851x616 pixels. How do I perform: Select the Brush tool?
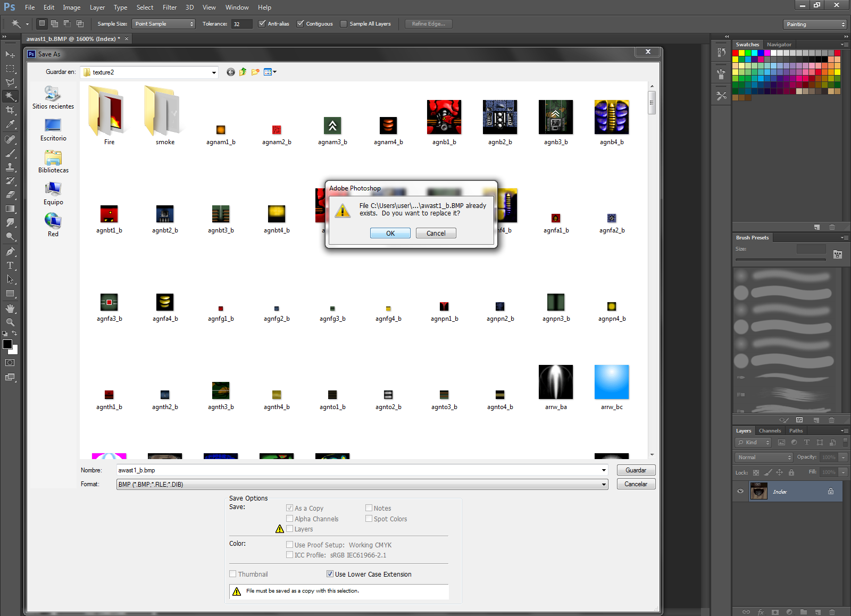click(10, 153)
